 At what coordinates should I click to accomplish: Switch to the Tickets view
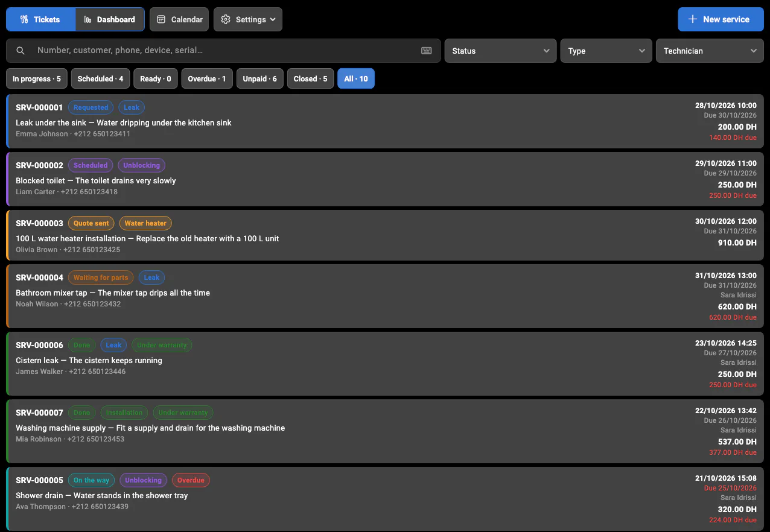[40, 19]
